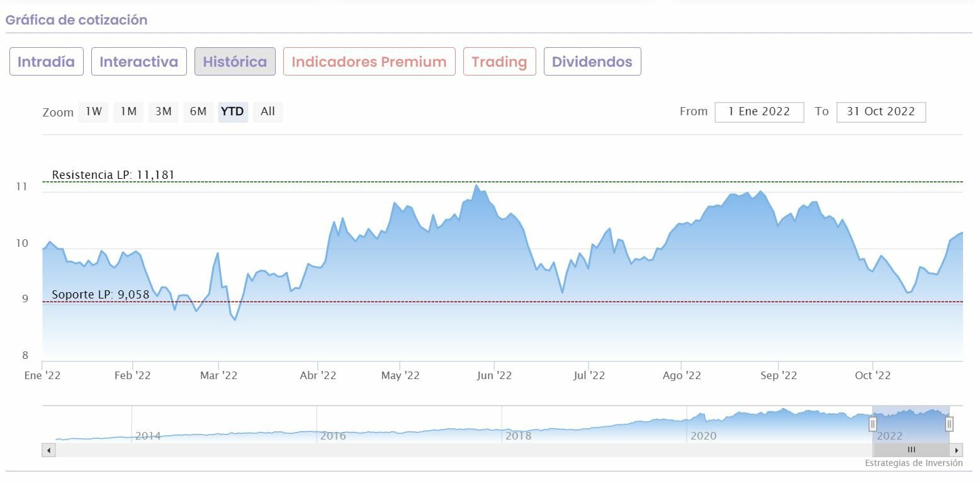Set zoom range to 1W
The width and height of the screenshot is (980, 483).
[94, 111]
